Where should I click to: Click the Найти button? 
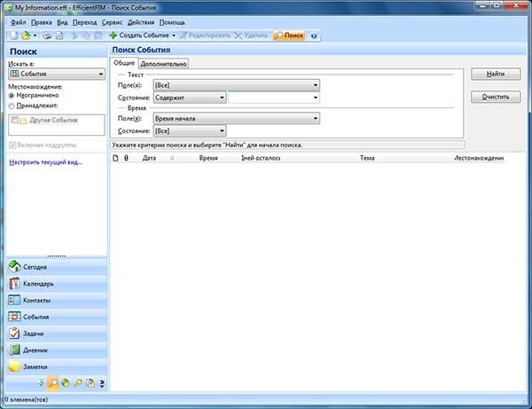click(x=496, y=74)
